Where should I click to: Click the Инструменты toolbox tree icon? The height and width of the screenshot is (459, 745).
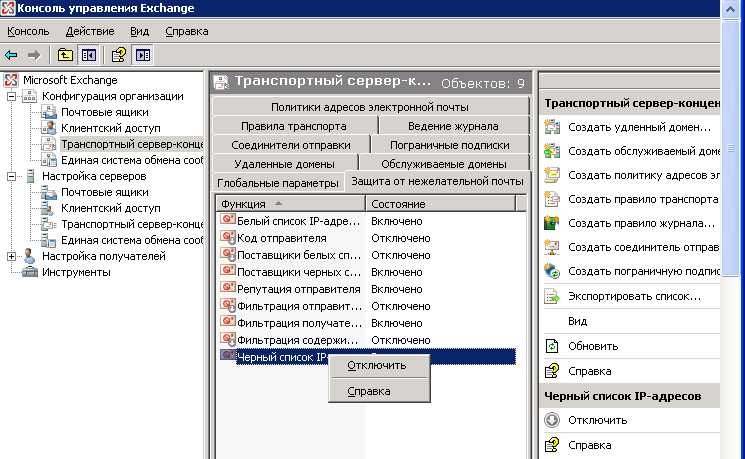(x=29, y=272)
